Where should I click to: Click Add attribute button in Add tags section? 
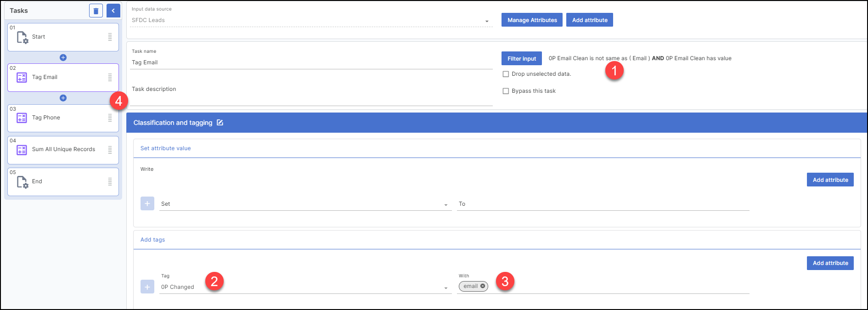click(830, 263)
